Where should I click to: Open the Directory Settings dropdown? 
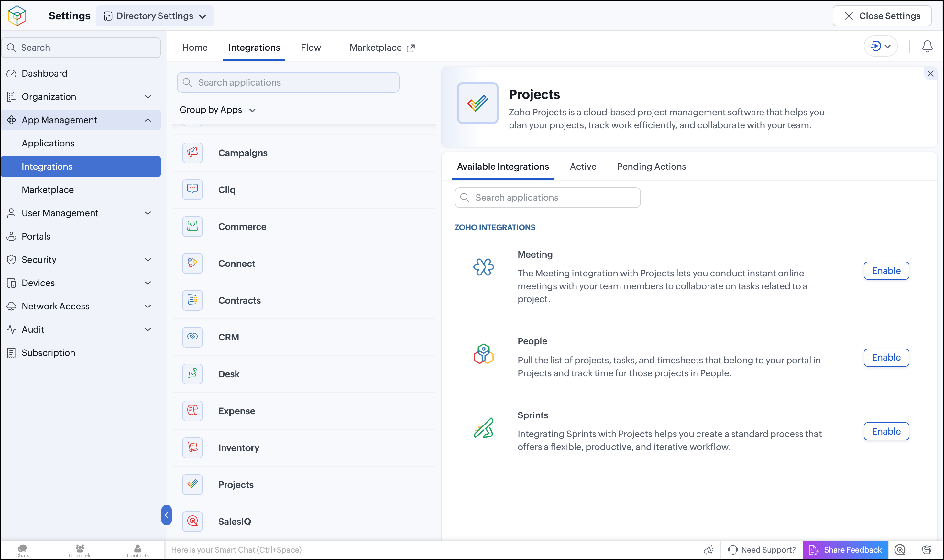coord(155,16)
